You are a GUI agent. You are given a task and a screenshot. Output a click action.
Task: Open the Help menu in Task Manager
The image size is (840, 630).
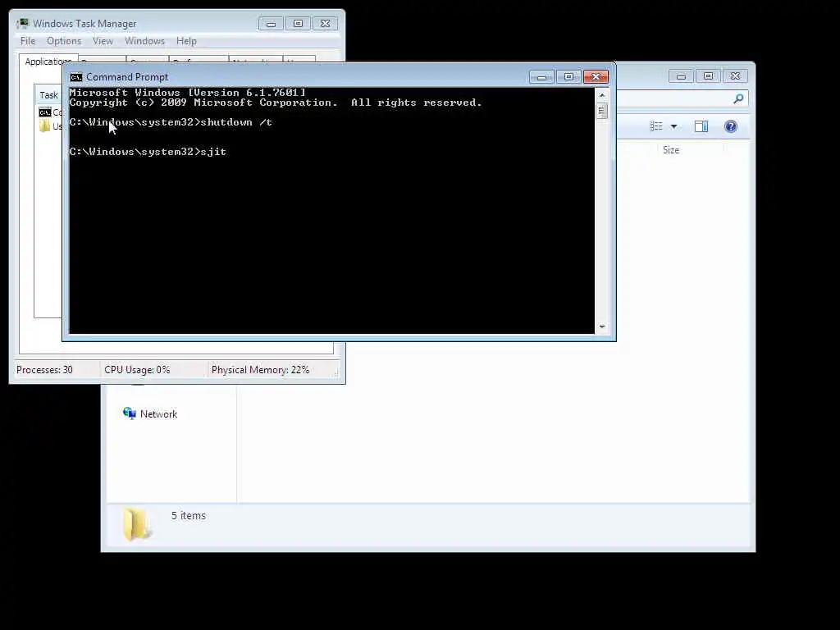(186, 41)
